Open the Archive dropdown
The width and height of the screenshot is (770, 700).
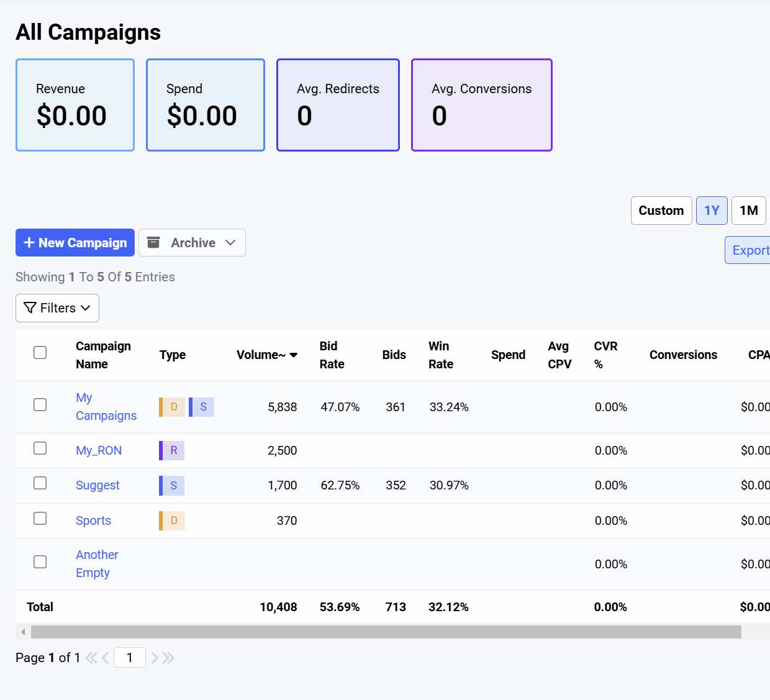(192, 243)
